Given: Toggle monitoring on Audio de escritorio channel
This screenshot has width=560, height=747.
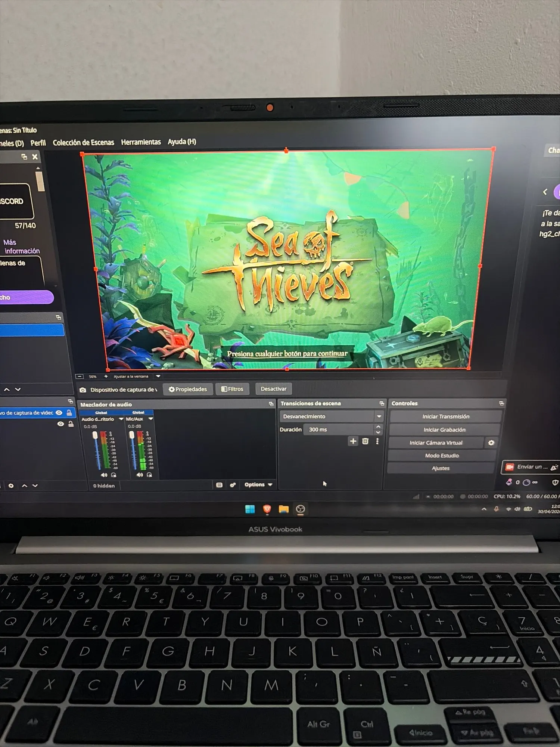Looking at the screenshot, I should tap(113, 475).
